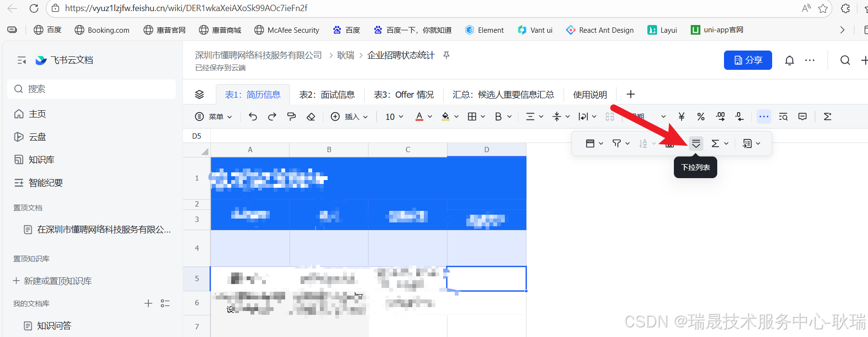Click the 搜索 search field in the sidebar
Screen dimensions: 868x337
coord(92,89)
